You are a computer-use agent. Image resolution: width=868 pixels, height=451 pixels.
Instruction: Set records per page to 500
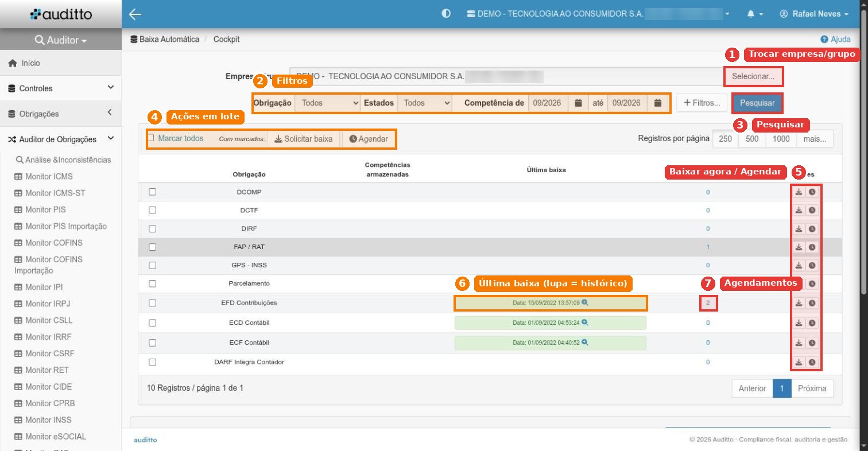point(752,139)
